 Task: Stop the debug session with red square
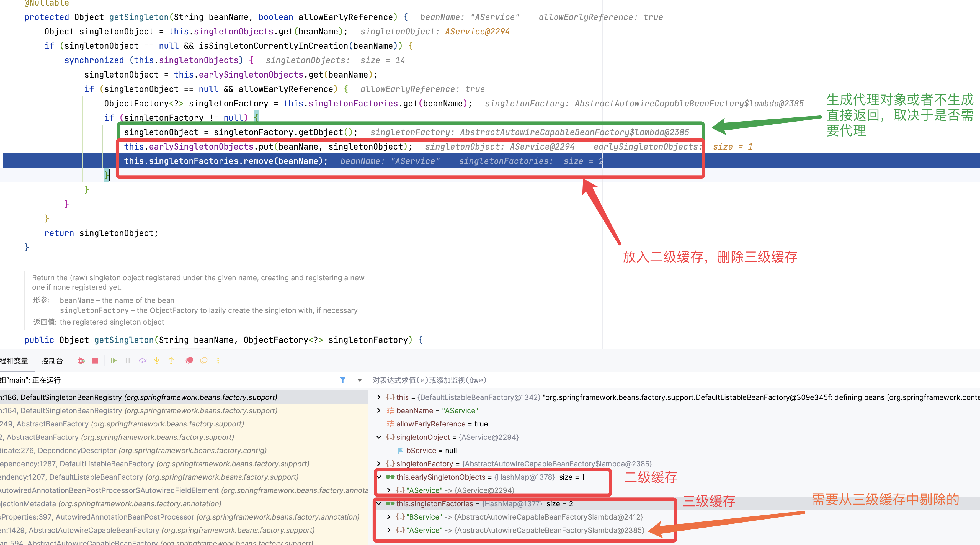(x=95, y=360)
